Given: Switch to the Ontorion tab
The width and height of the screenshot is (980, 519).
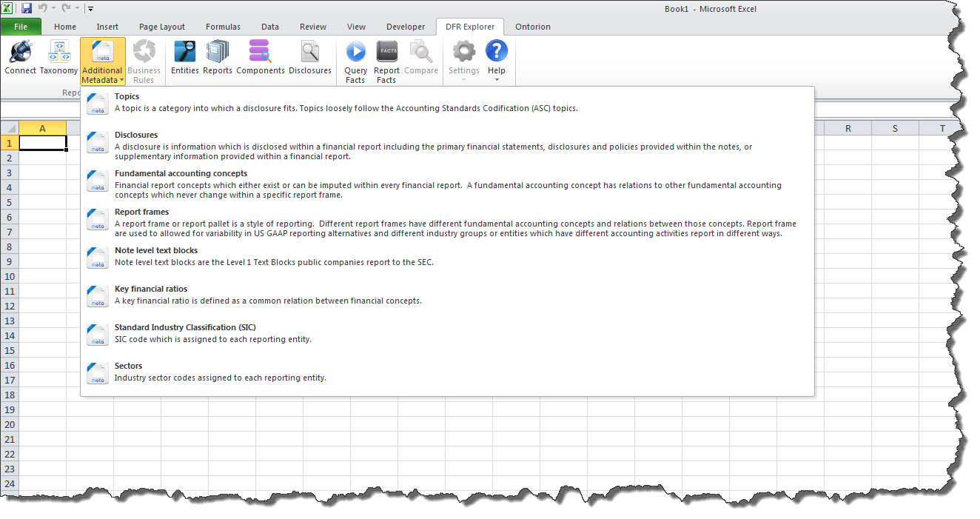Looking at the screenshot, I should (x=533, y=27).
